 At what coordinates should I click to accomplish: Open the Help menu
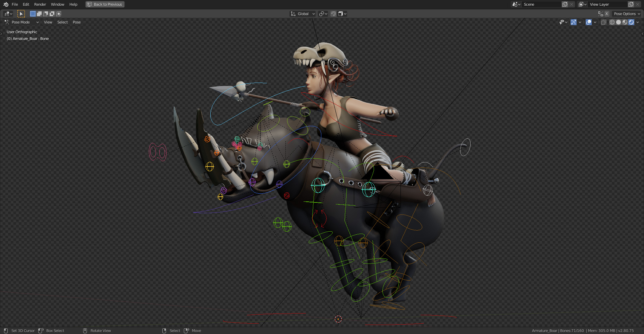pyautogui.click(x=73, y=4)
